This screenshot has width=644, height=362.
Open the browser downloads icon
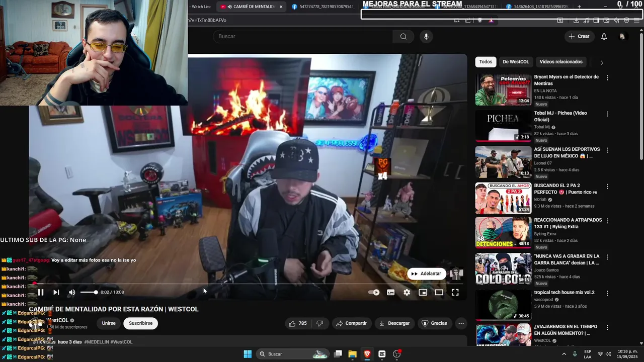tap(576, 21)
